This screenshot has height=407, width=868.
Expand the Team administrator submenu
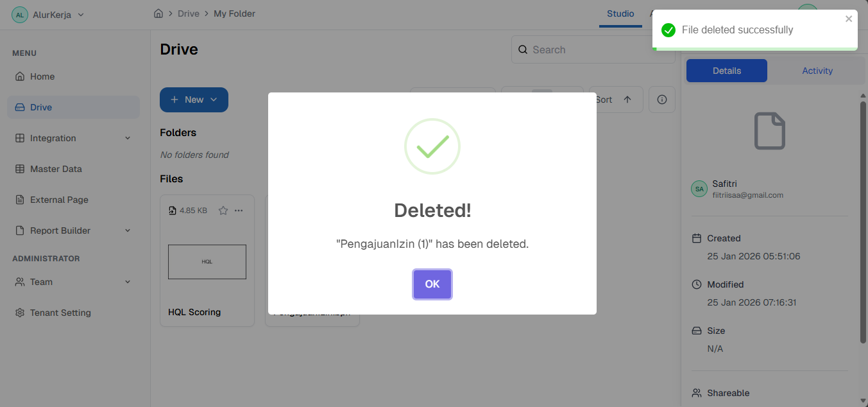click(127, 282)
